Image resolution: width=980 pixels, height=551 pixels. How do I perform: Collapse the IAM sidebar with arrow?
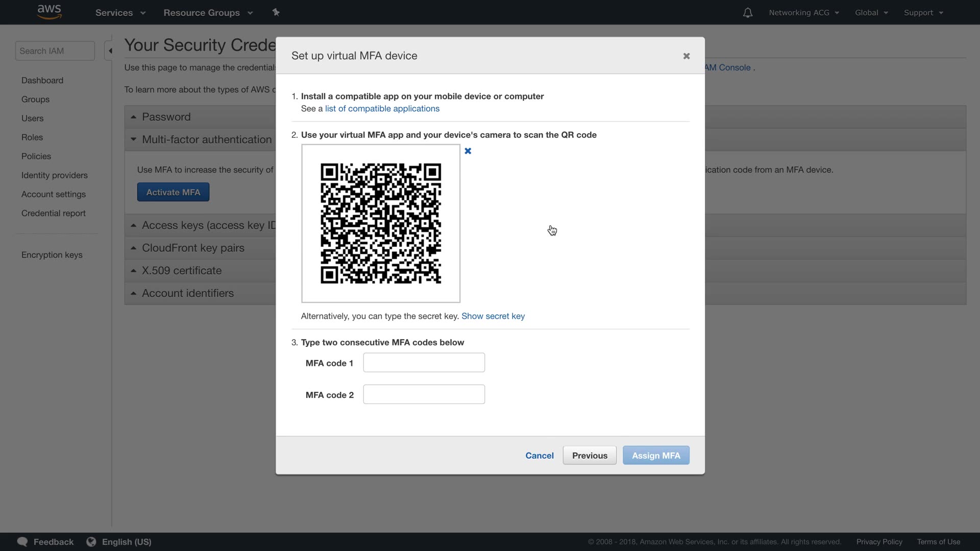point(110,51)
